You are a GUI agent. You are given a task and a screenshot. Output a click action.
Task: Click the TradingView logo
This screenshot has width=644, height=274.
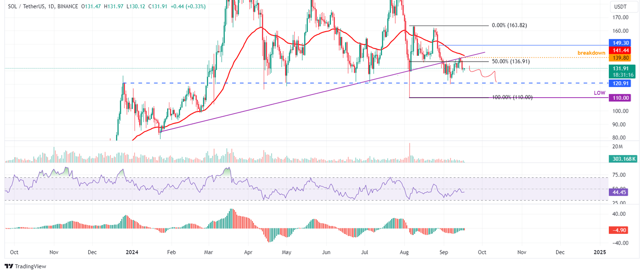pos(25,266)
